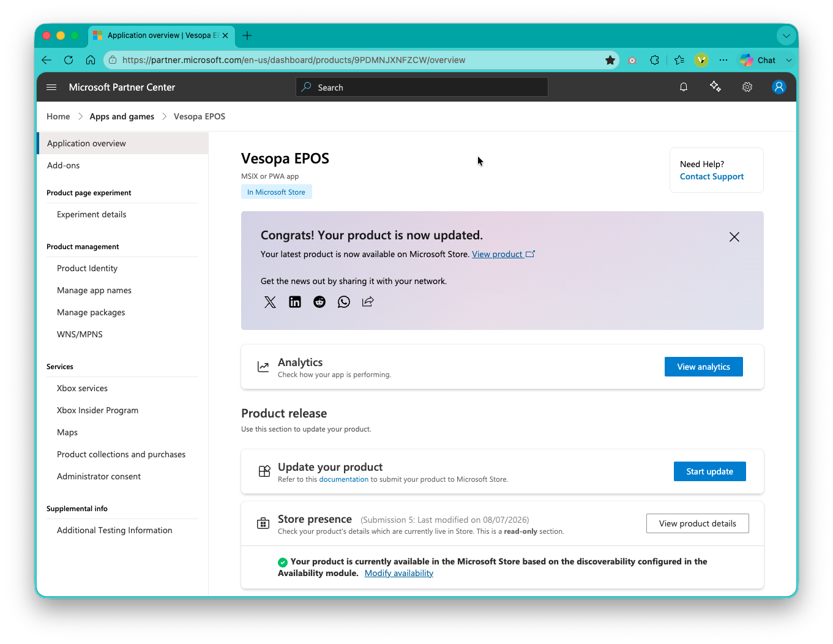Select Application overview in sidebar

(122, 143)
